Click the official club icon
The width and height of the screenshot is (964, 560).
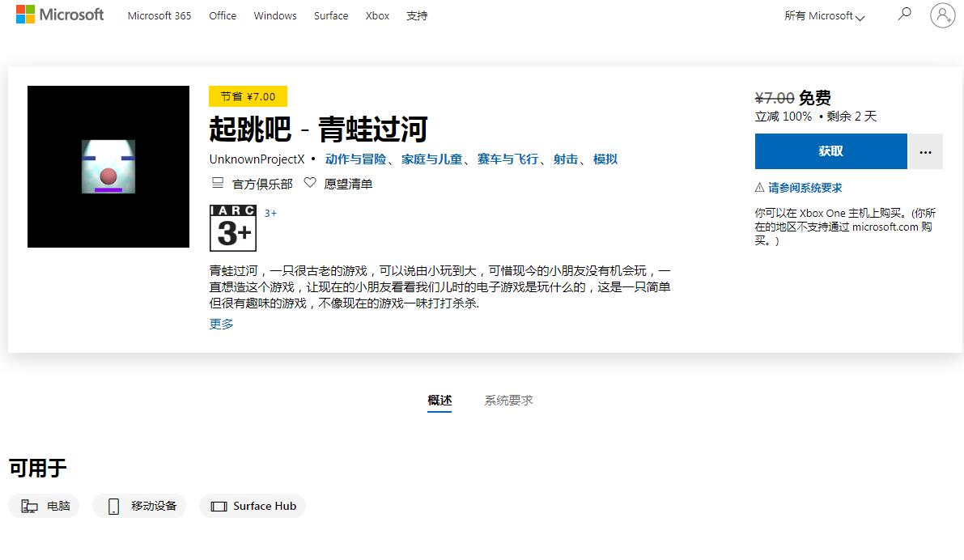[x=218, y=183]
